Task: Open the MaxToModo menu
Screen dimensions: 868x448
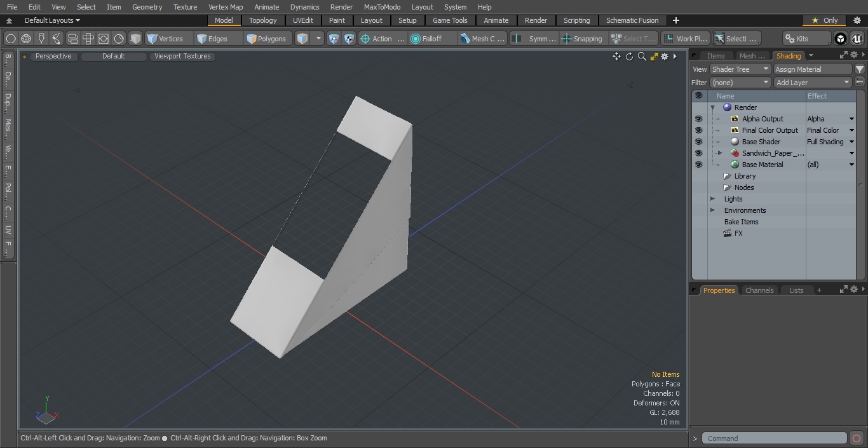Action: point(382,7)
